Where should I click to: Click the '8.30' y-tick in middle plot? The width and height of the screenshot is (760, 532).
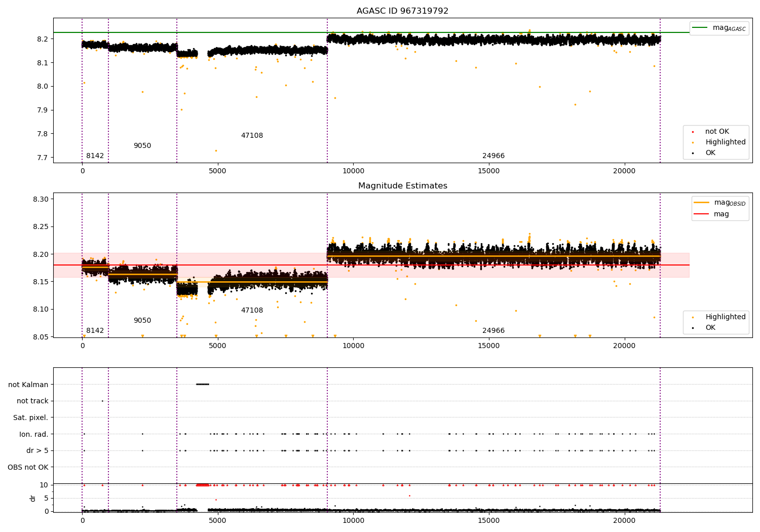click(40, 199)
